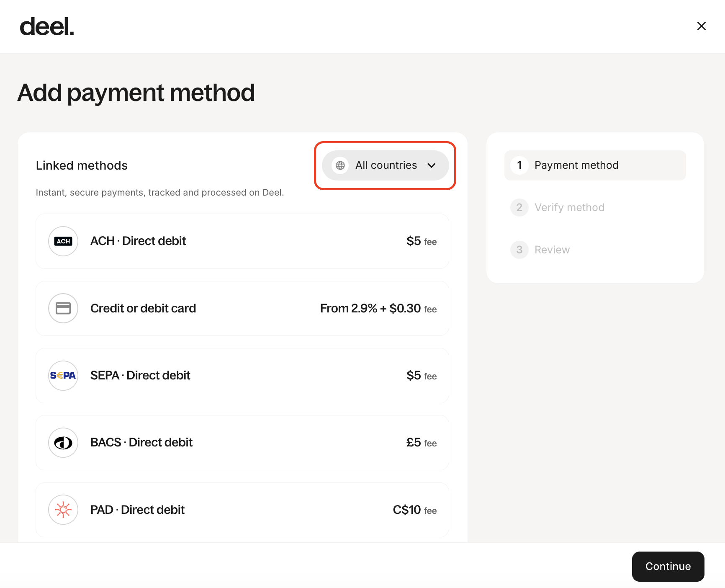The image size is (725, 588).
Task: Open the All countries dropdown
Action: click(x=386, y=165)
